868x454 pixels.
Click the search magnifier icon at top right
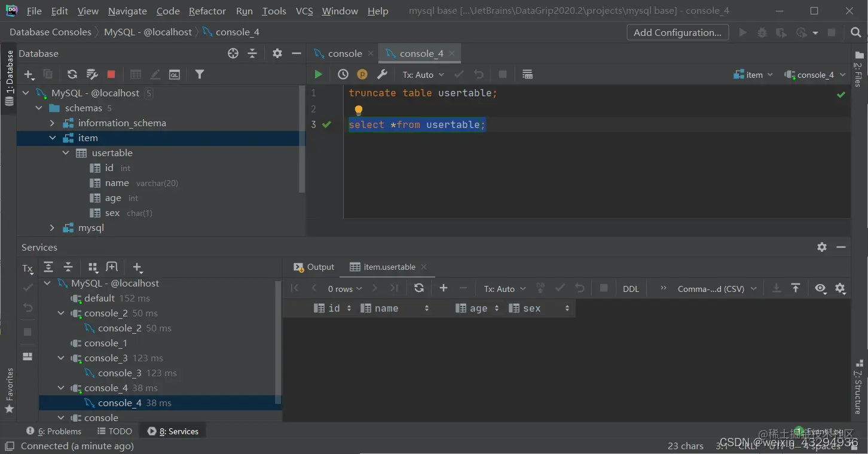pos(856,32)
